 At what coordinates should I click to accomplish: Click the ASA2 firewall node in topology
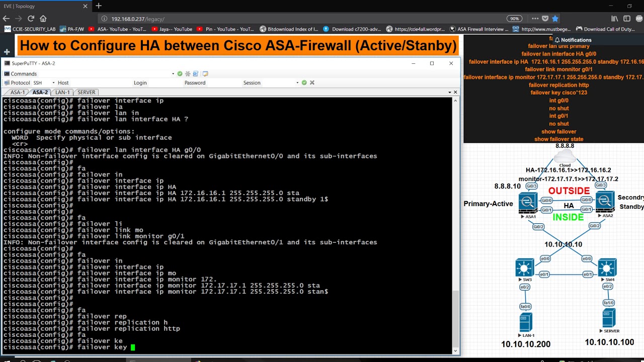click(x=605, y=202)
